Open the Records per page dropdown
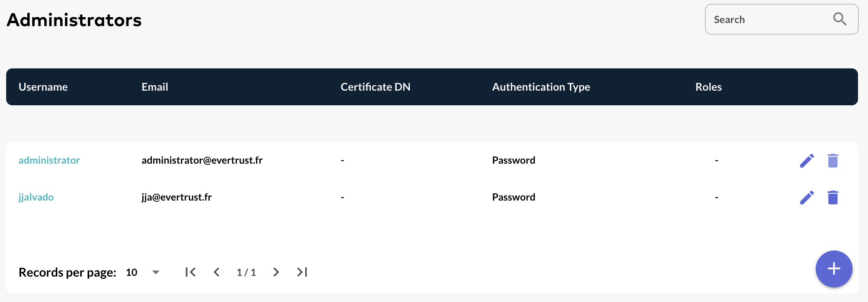The height and width of the screenshot is (302, 868). click(x=142, y=272)
